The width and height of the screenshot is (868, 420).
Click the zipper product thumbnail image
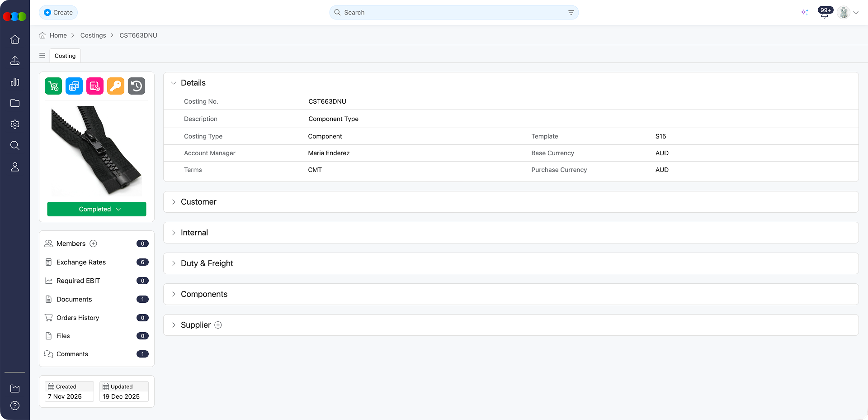click(x=97, y=150)
